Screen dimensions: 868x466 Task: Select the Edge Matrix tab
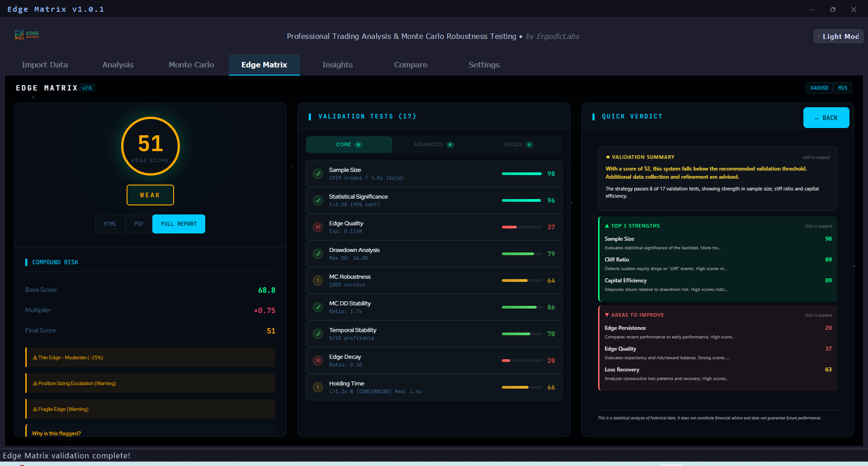[x=264, y=65]
